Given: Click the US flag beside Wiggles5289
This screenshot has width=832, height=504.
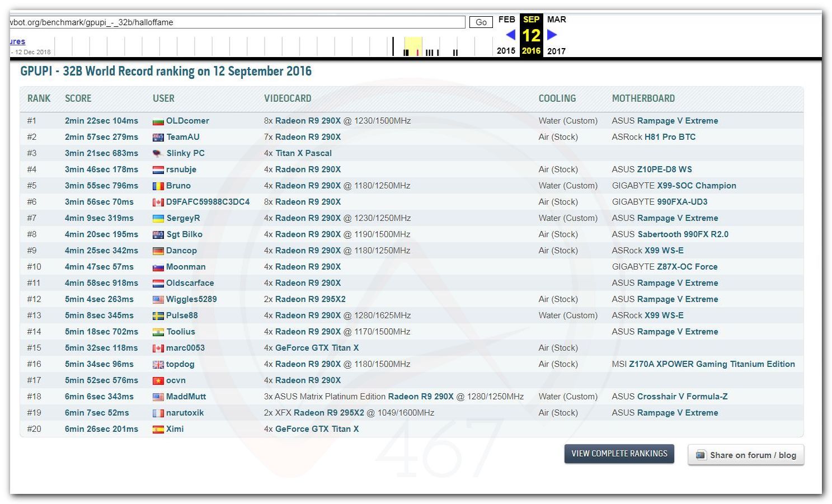Looking at the screenshot, I should (158, 299).
